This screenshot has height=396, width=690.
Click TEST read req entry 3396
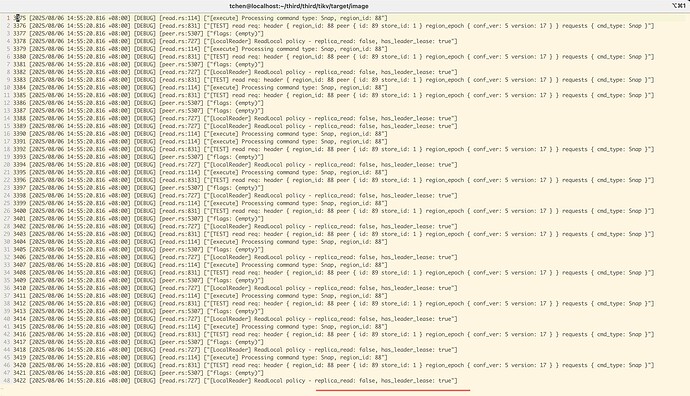[334, 180]
